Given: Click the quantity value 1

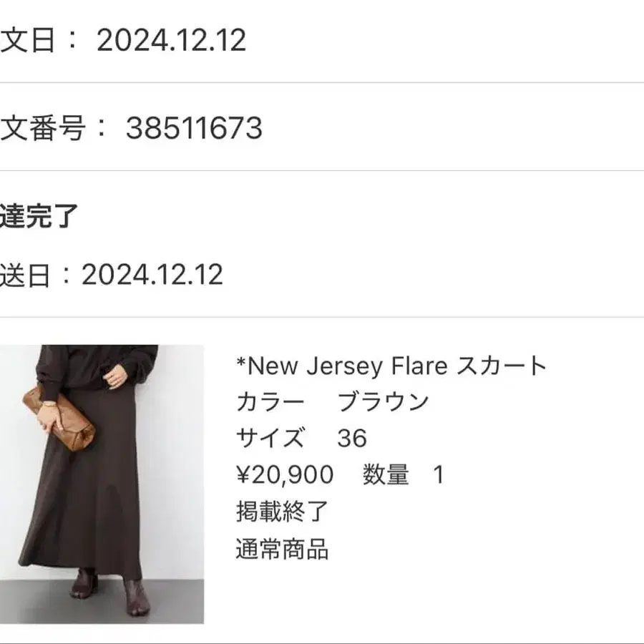Looking at the screenshot, I should coord(439,474).
